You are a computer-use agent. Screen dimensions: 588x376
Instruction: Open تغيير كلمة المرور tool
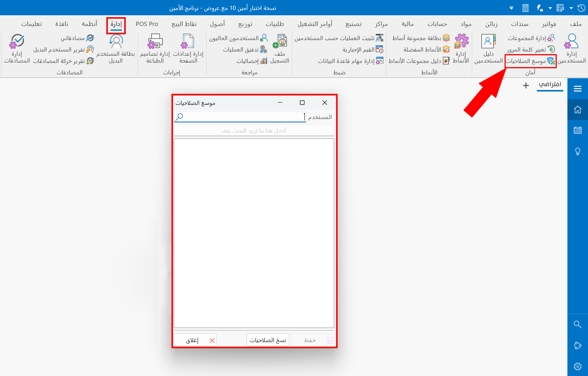[x=533, y=49]
